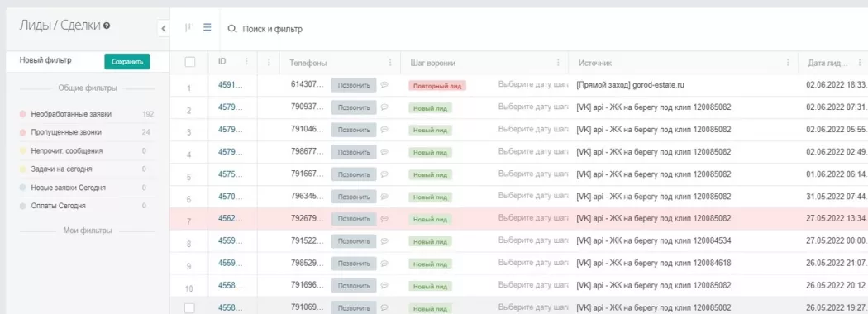
Task: Open Шаг воронки column menu dots
Action: click(x=558, y=63)
